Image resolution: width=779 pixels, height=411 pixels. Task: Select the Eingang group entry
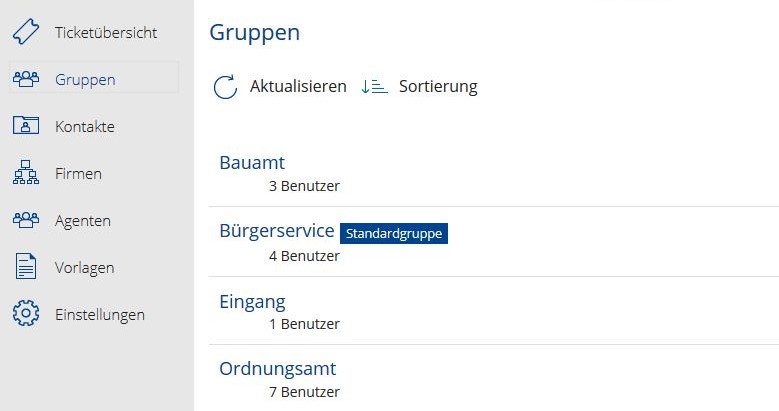pyautogui.click(x=494, y=311)
